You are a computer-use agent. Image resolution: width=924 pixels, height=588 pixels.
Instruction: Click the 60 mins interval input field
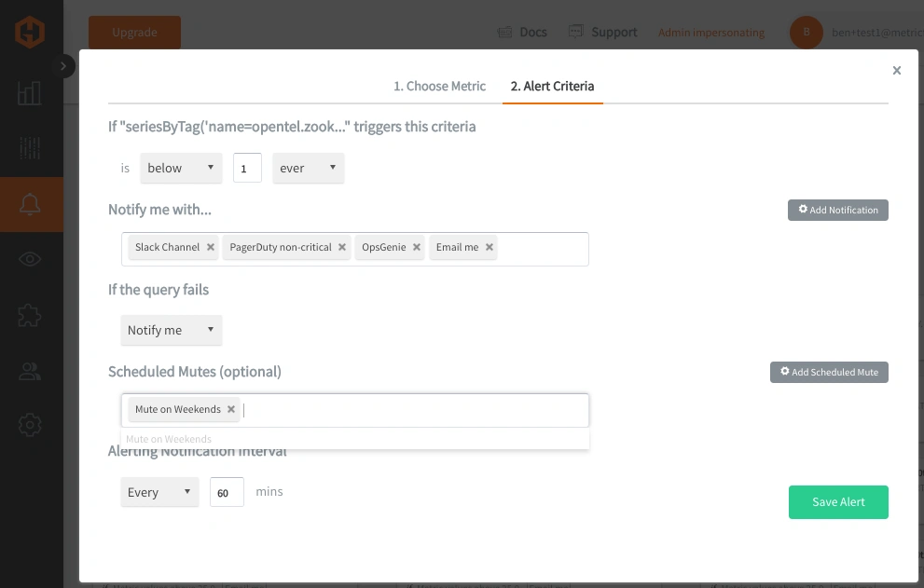[x=227, y=492]
